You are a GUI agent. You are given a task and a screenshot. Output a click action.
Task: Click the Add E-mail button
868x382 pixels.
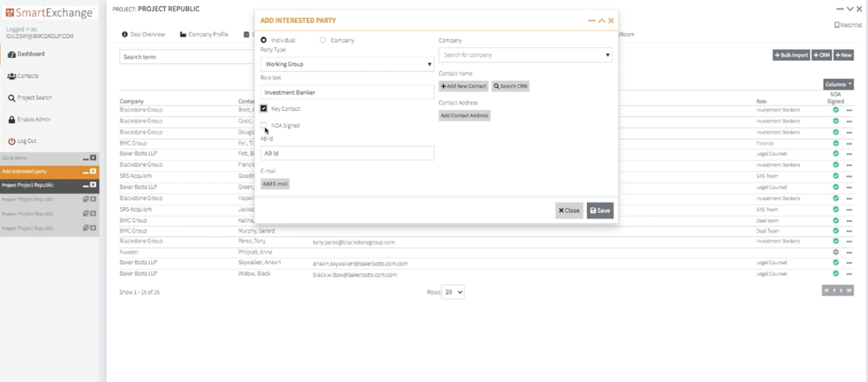[x=275, y=184]
